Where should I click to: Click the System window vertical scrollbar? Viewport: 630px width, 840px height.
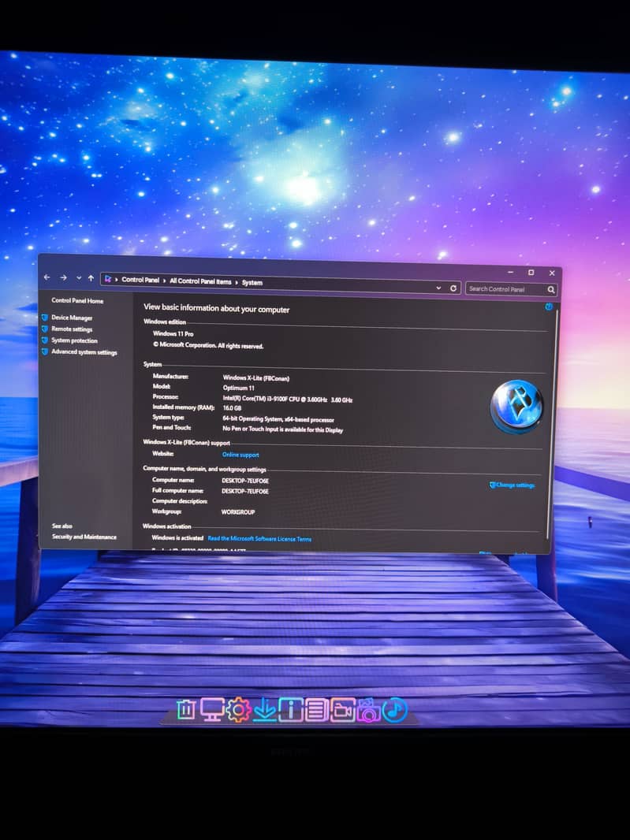pyautogui.click(x=550, y=423)
